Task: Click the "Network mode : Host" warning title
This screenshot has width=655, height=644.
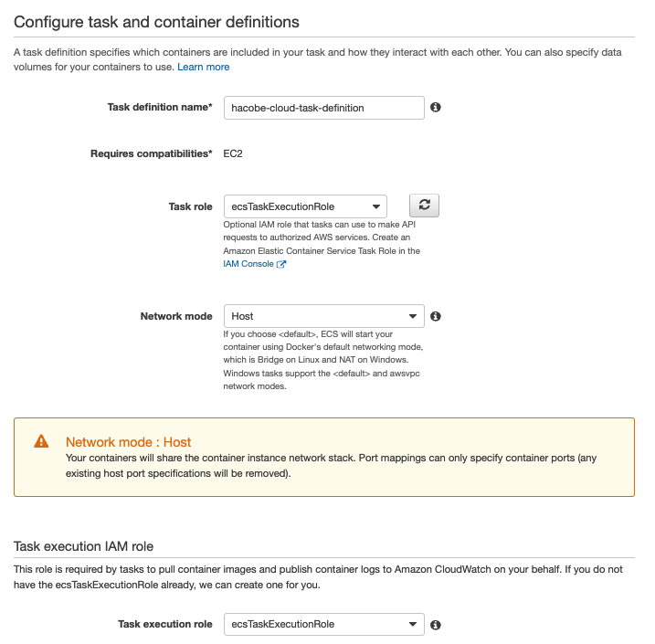Action: [x=128, y=442]
